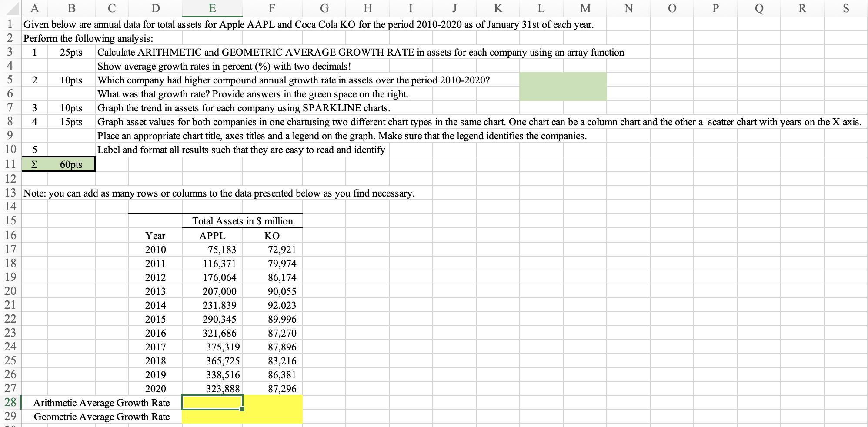Select column F by its header

point(272,8)
